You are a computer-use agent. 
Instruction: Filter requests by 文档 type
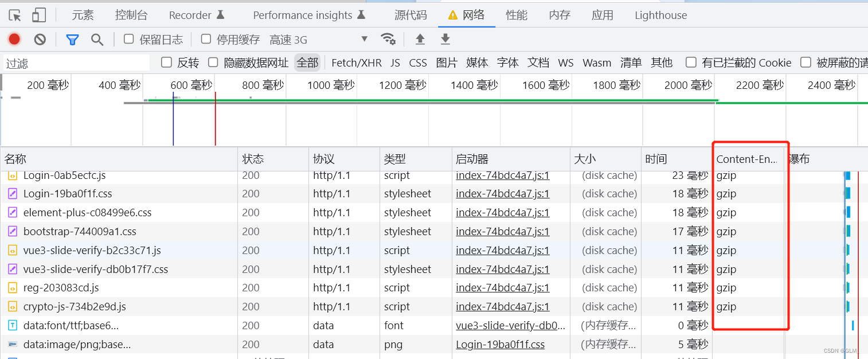pyautogui.click(x=538, y=63)
